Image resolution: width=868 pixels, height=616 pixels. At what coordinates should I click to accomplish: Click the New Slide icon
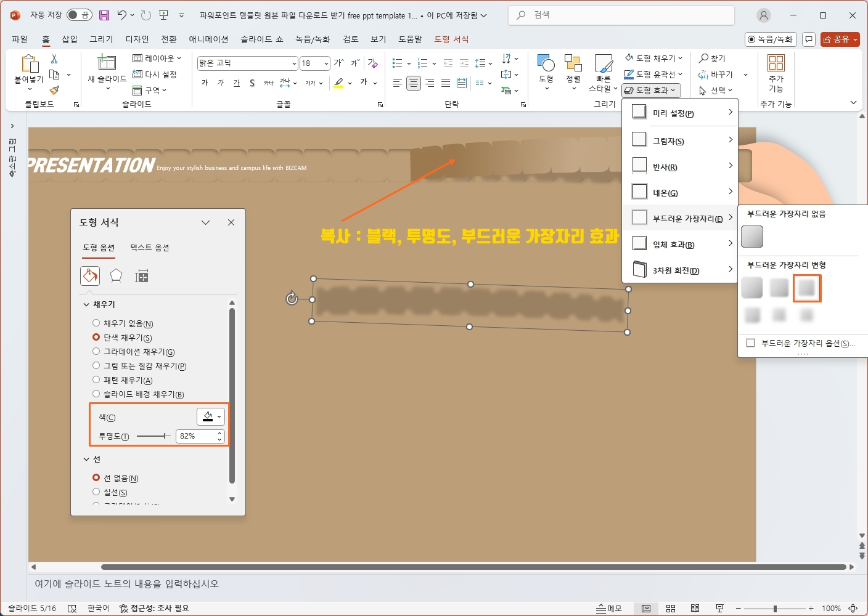pos(107,62)
